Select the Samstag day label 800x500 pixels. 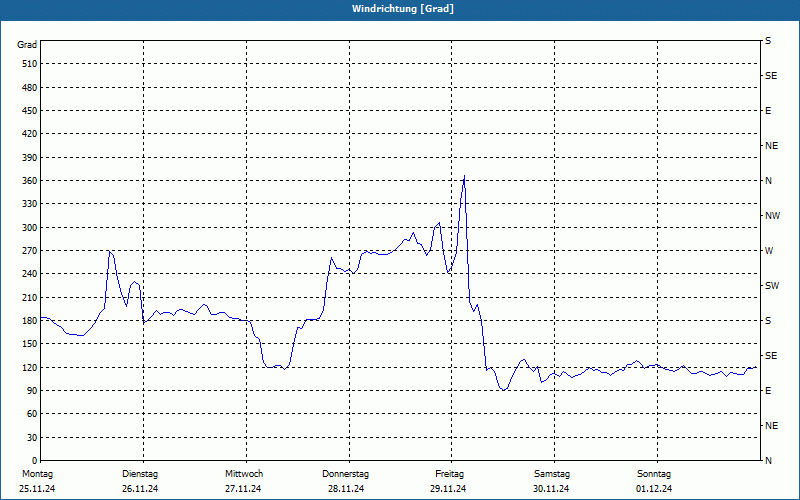pos(552,474)
